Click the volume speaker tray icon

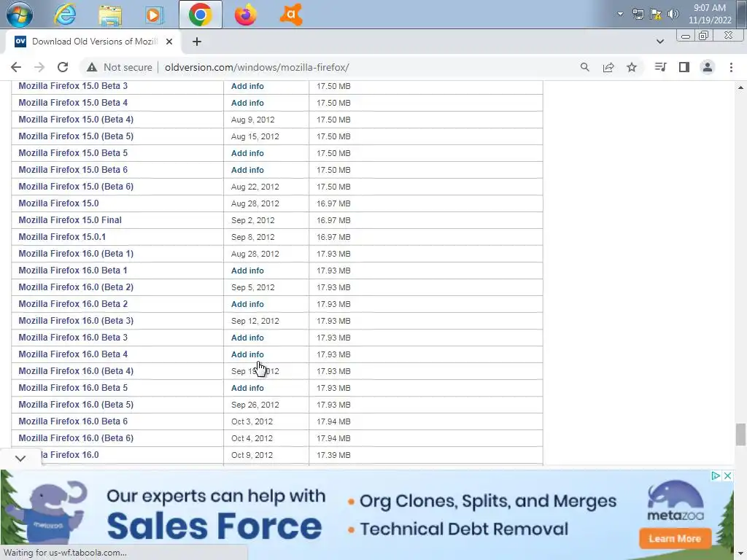(673, 14)
